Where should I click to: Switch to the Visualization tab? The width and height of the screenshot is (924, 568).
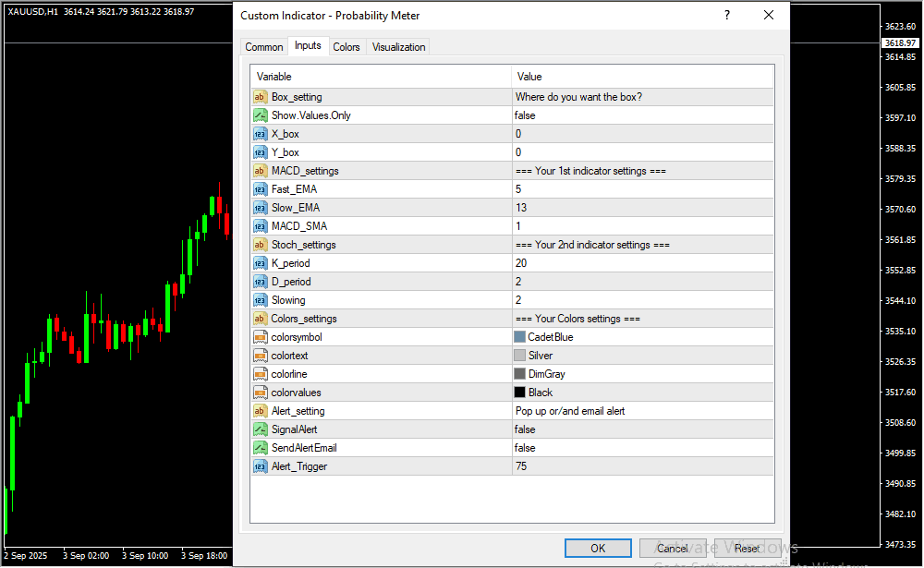coord(398,47)
